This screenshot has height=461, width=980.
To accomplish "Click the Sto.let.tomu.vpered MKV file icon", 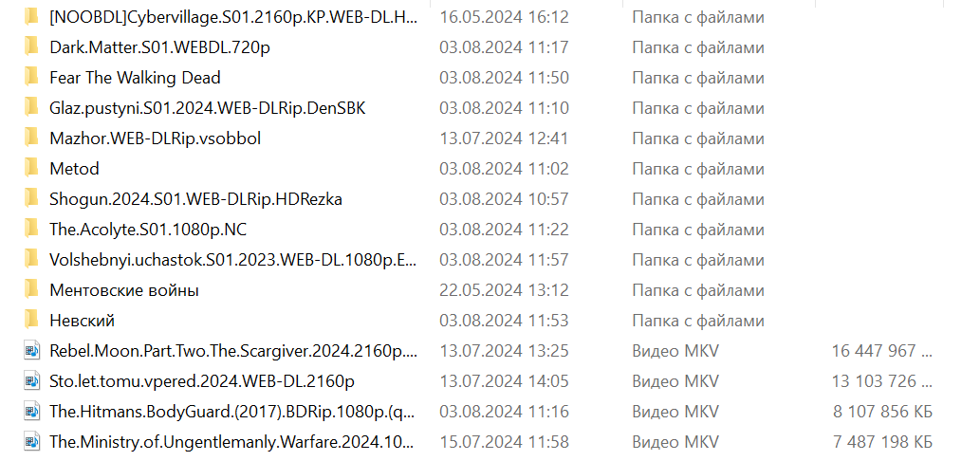I will pyautogui.click(x=31, y=381).
